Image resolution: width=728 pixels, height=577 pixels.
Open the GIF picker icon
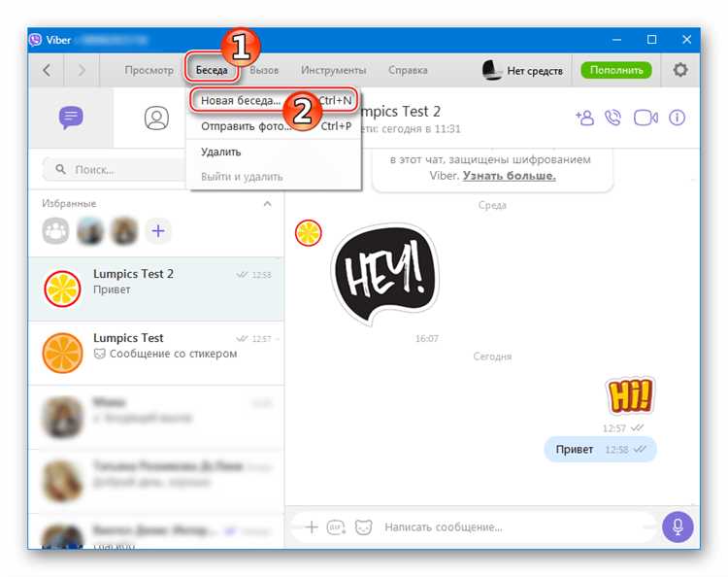pos(336,527)
